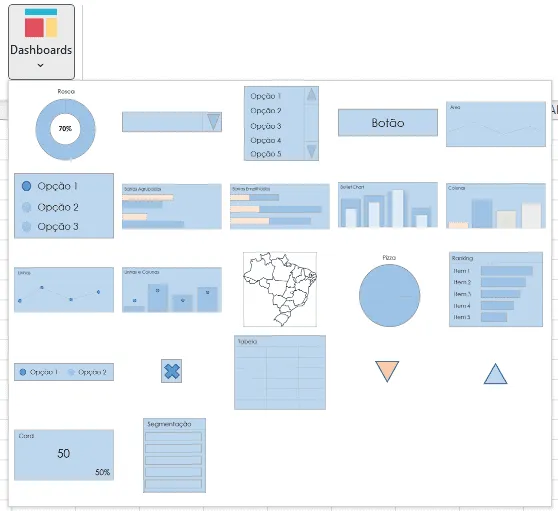Select the Brazil map thumbnail

280,289
